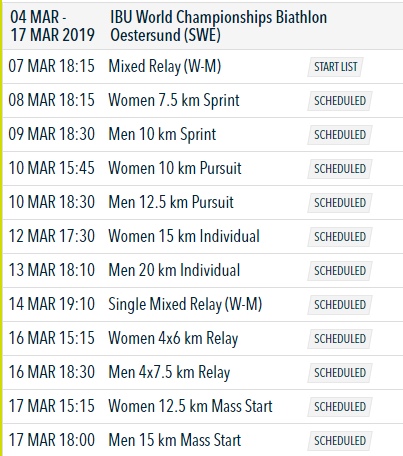The image size is (403, 456).
Task: Click SCHEDULED badge for Men 12.5 km Pursuit
Action: [340, 203]
